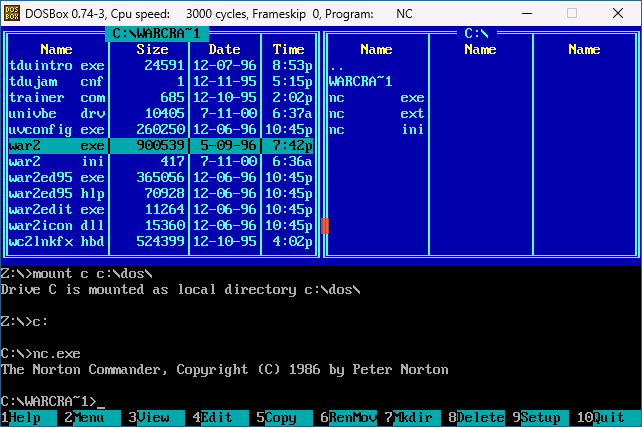Select the war2icon dll file
Image resolution: width=642 pixels, height=427 pixels.
point(161,225)
